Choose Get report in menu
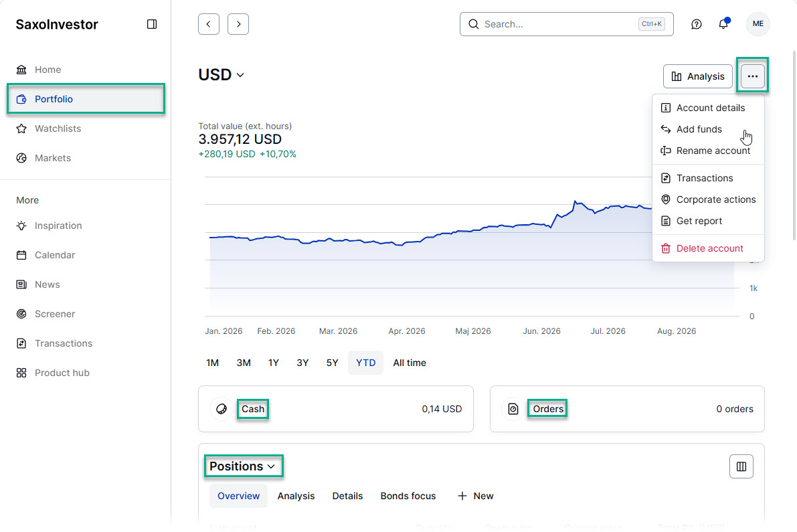This screenshot has height=532, width=797. click(708, 221)
